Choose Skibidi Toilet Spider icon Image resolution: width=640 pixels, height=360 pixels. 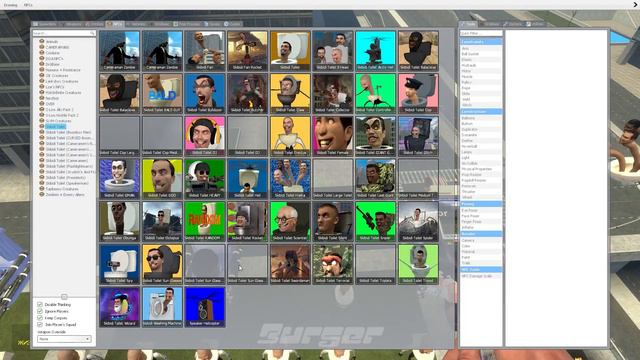click(418, 221)
